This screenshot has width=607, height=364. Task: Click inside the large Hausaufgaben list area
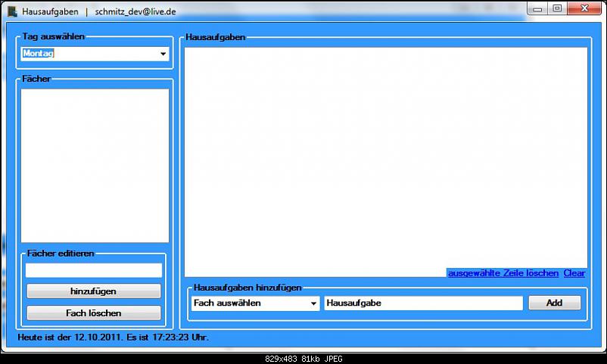(385, 159)
